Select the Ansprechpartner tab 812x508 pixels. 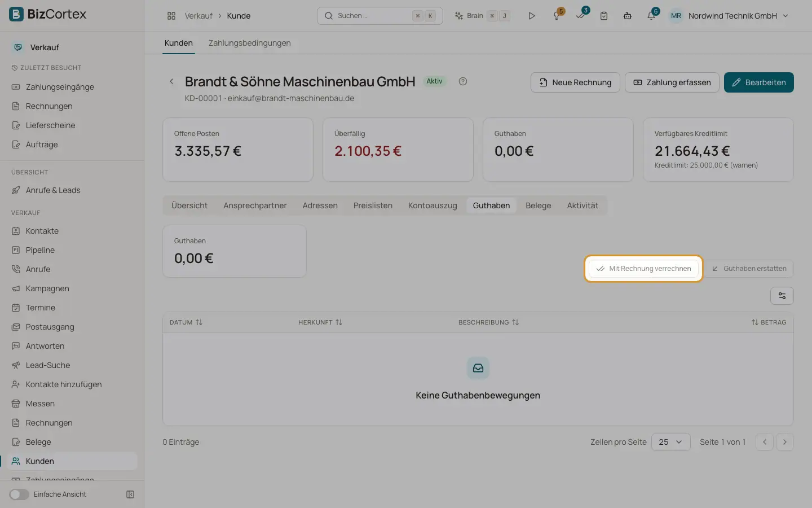click(255, 205)
